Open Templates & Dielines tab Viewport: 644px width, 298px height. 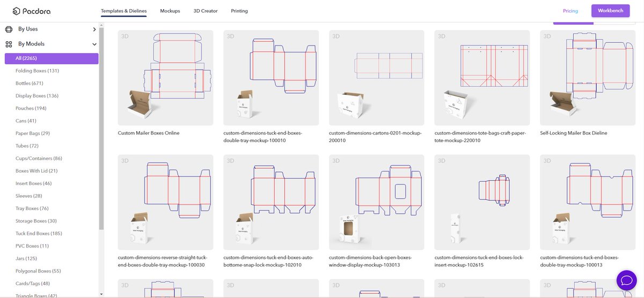(123, 11)
